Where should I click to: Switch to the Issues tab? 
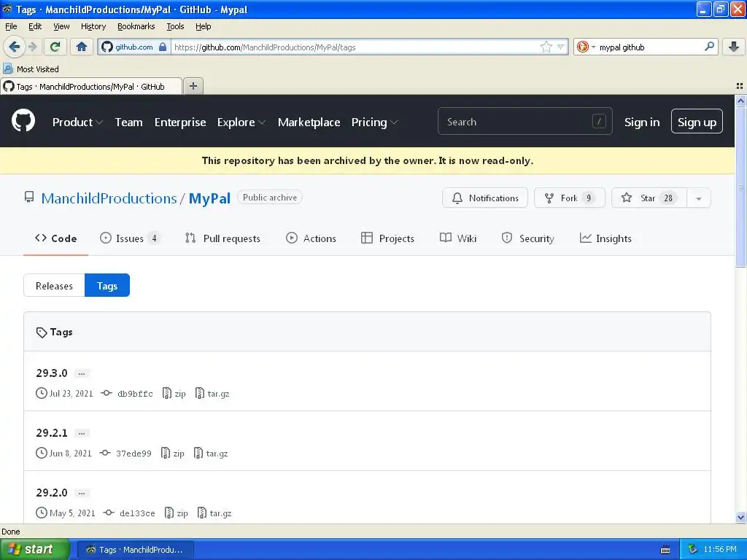click(x=130, y=238)
